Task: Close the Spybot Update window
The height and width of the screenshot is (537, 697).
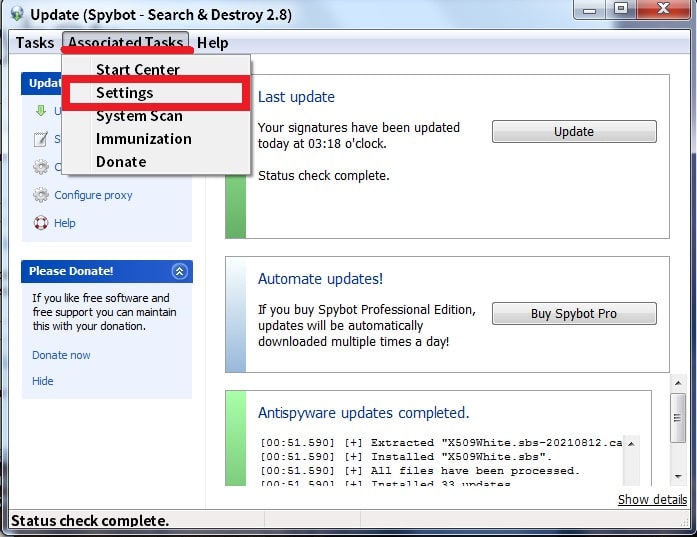Action: [664, 8]
